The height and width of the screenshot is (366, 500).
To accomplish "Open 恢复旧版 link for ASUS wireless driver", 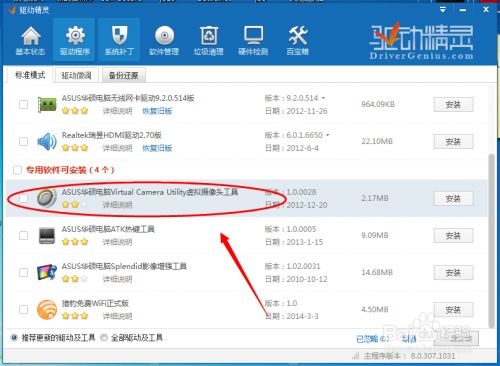I will (157, 111).
